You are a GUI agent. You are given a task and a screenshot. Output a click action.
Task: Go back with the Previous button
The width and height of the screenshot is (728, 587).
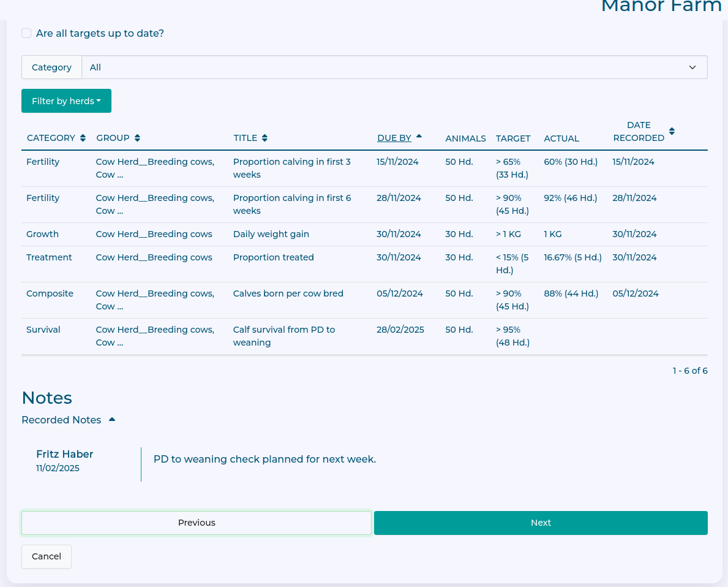coord(197,523)
